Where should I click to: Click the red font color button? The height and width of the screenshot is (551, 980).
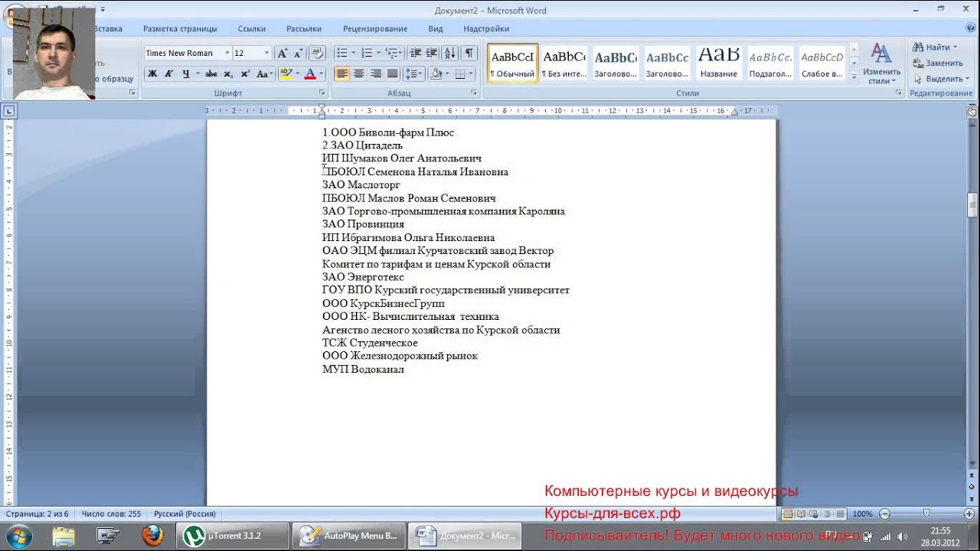click(x=310, y=73)
